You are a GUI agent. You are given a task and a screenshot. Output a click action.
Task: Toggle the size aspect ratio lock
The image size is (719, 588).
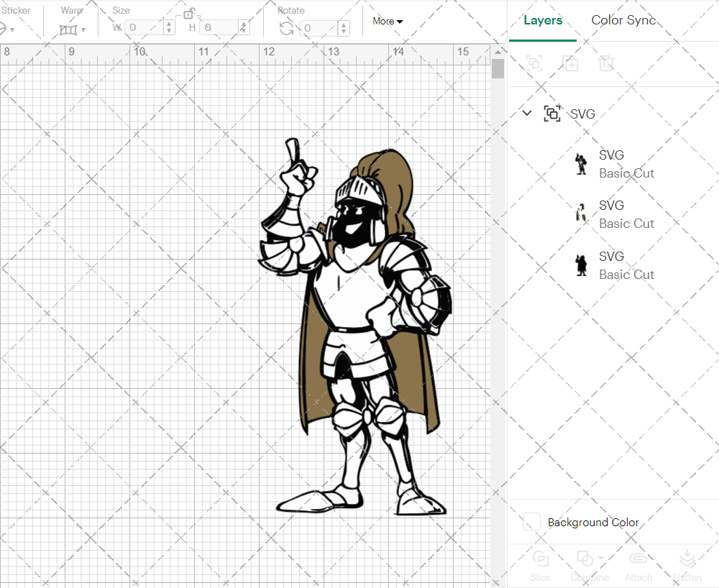(189, 13)
